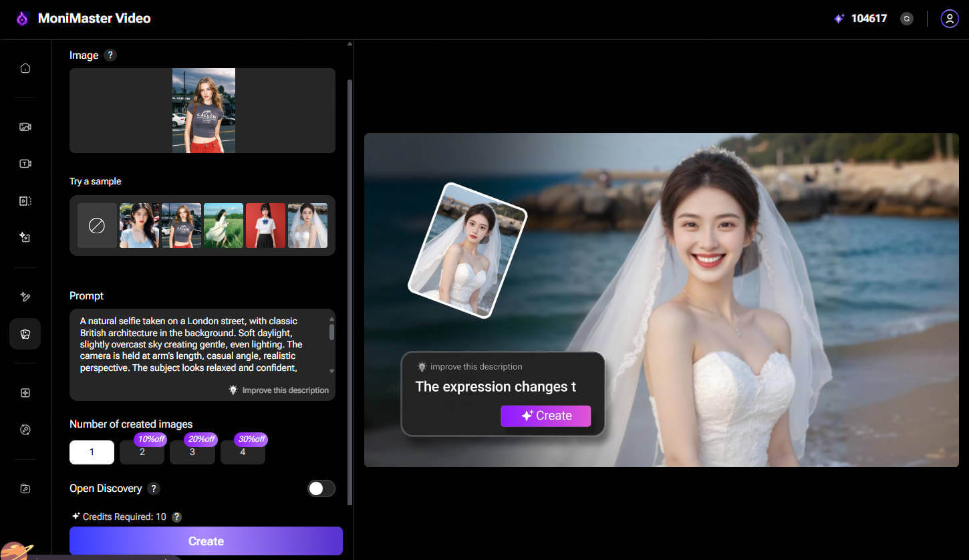Screen dimensions: 969x560
Task: Enable the Open Discovery switch
Action: [321, 488]
